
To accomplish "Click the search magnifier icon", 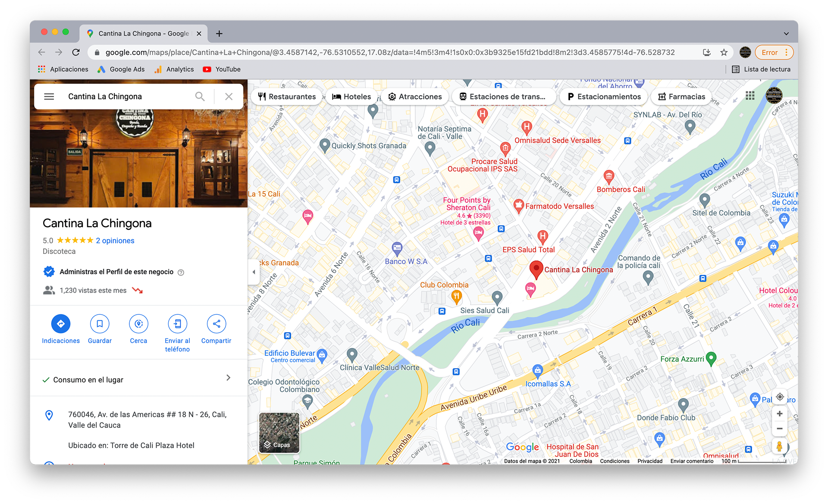I will tap(200, 97).
